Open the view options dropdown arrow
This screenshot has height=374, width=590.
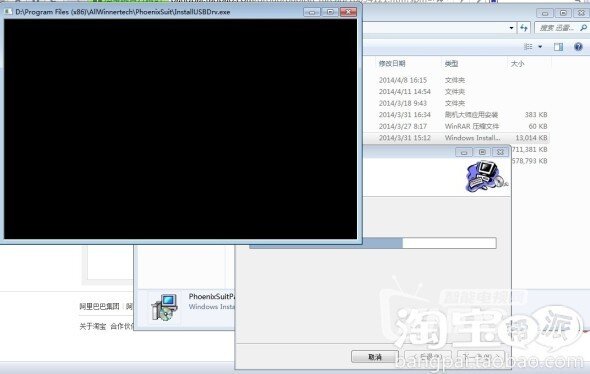(540, 47)
